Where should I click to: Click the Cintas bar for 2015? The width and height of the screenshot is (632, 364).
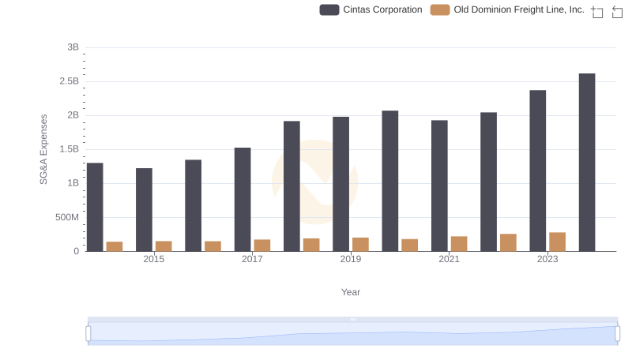tap(144, 210)
